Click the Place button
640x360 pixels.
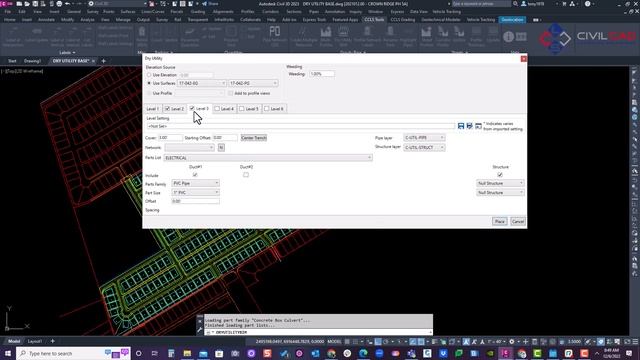click(x=500, y=222)
